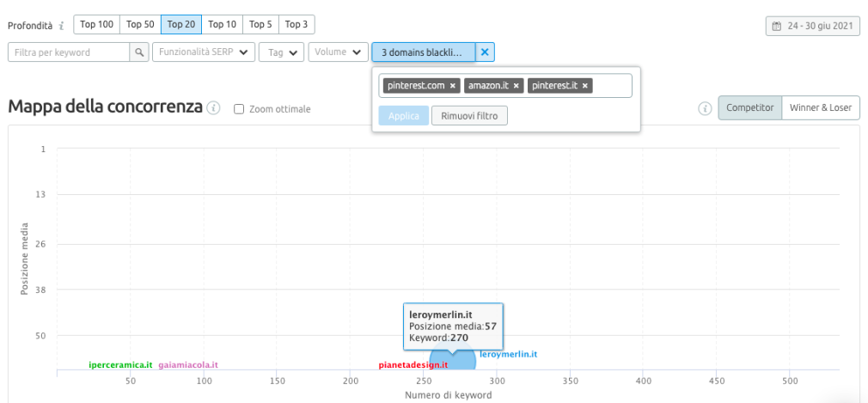Select Top 20 depth
This screenshot has width=868, height=403.
181,24
